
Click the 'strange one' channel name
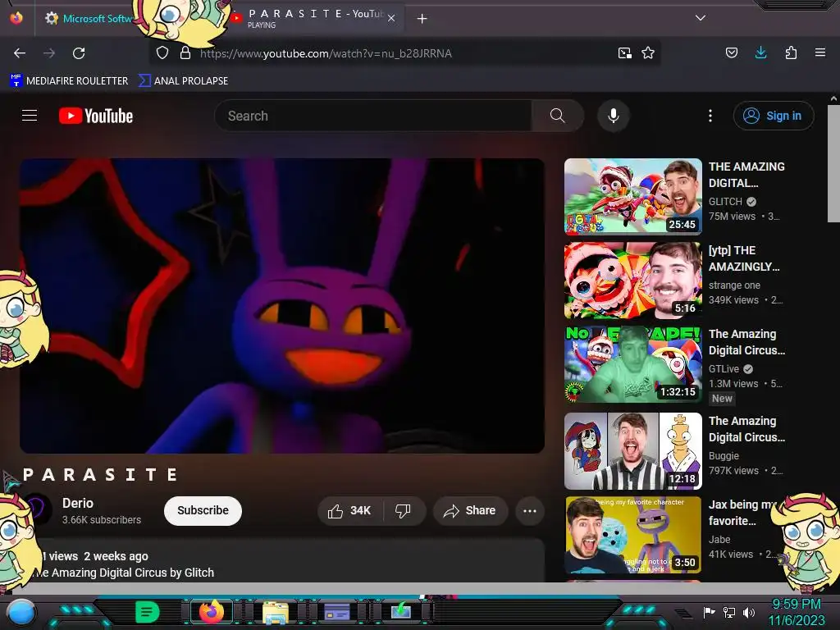(734, 285)
